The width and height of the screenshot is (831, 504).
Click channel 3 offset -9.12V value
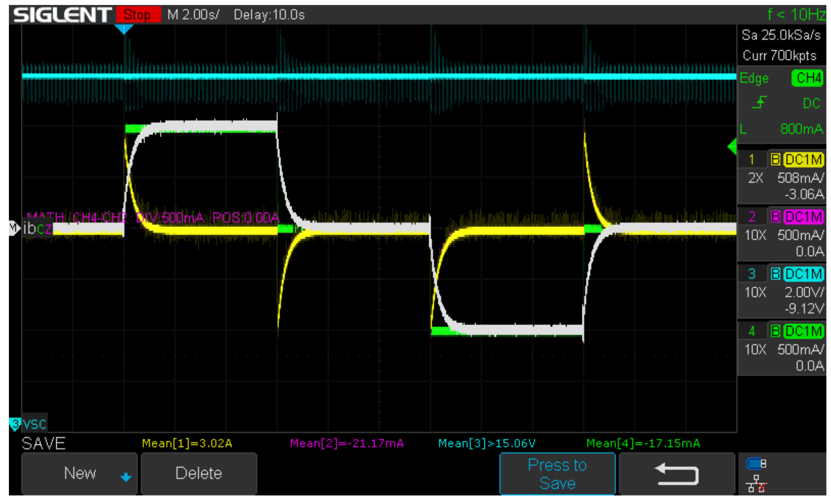[x=804, y=309]
